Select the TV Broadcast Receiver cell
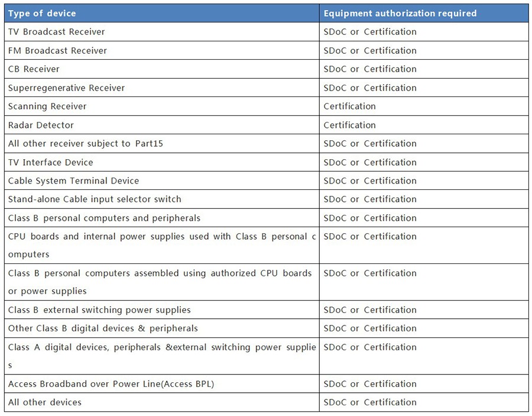Image resolution: width=532 pixels, height=416 pixels. tap(57, 32)
